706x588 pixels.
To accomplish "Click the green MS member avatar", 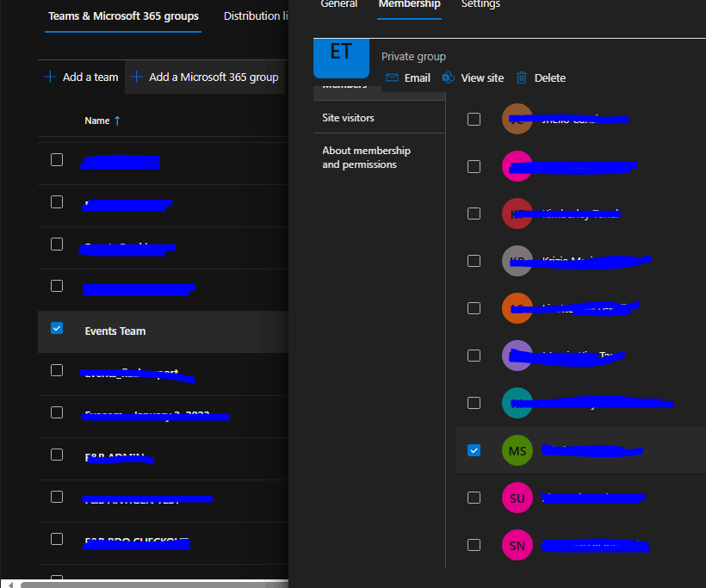I will (517, 450).
